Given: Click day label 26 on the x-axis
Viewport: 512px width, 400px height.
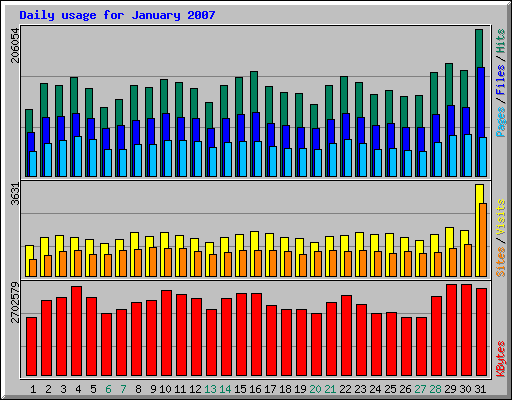Looking at the screenshot, I should (405, 389).
